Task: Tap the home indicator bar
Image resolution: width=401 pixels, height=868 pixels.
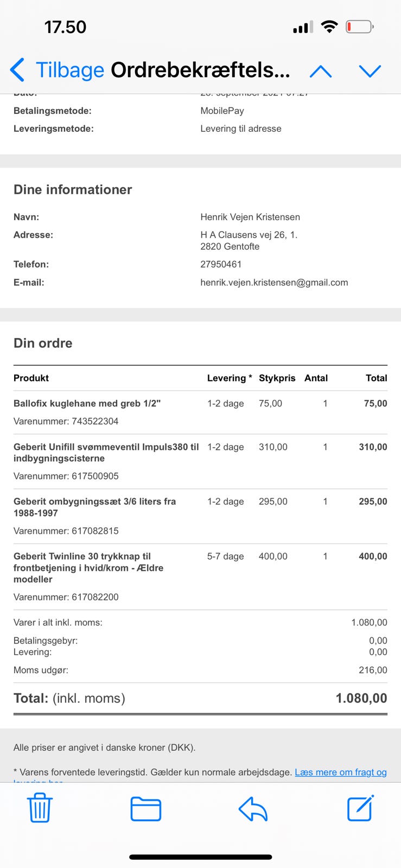Action: point(200,857)
